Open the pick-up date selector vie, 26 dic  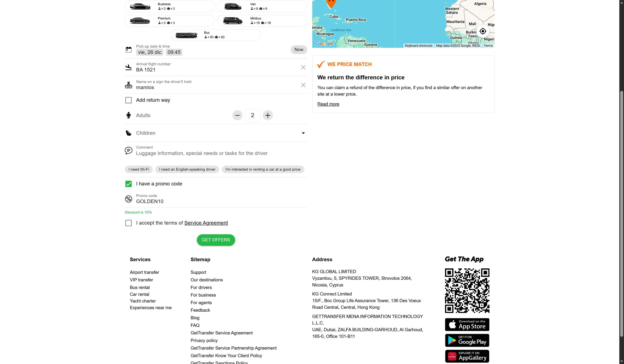tap(150, 52)
